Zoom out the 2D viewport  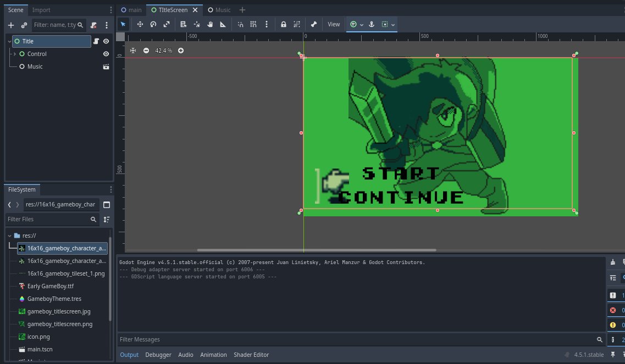click(146, 51)
